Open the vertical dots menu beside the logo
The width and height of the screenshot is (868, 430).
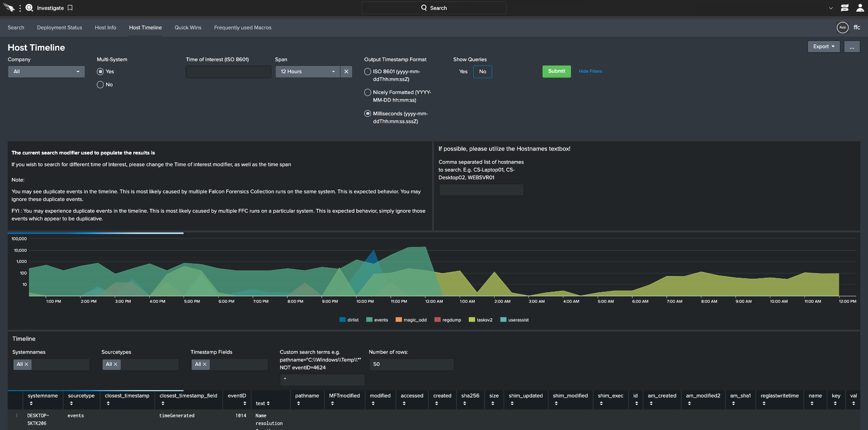pos(19,8)
